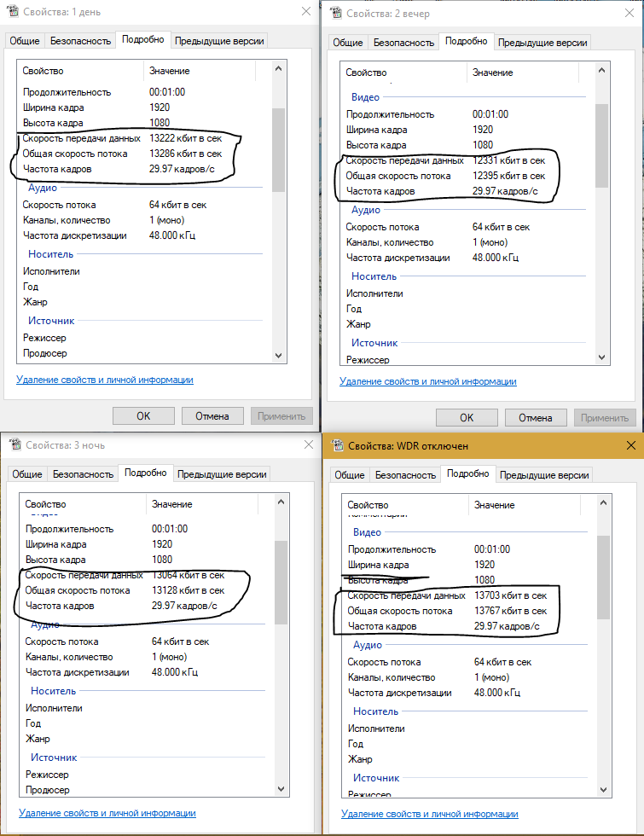644x836 pixels.
Task: Click Применить in the '1 день' window
Action: point(281,416)
